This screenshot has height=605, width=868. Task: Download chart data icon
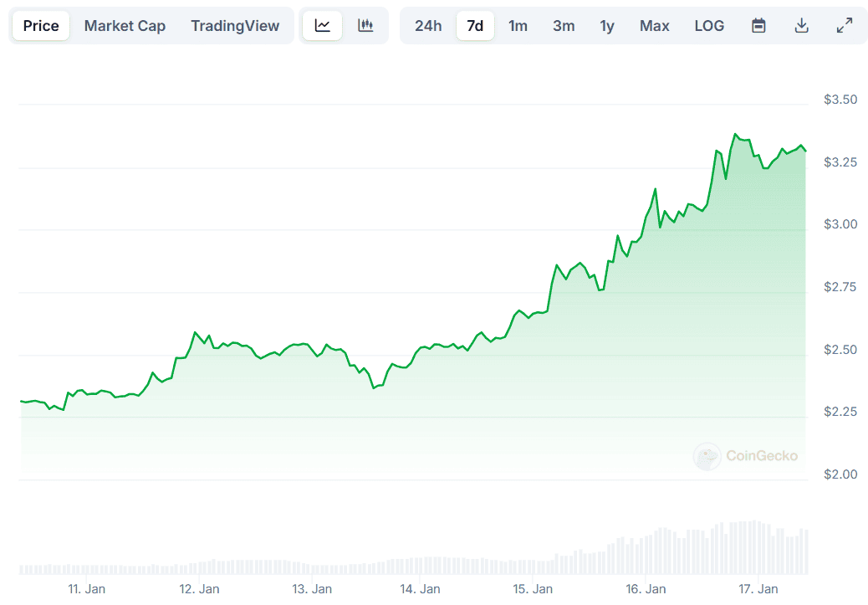pos(802,25)
